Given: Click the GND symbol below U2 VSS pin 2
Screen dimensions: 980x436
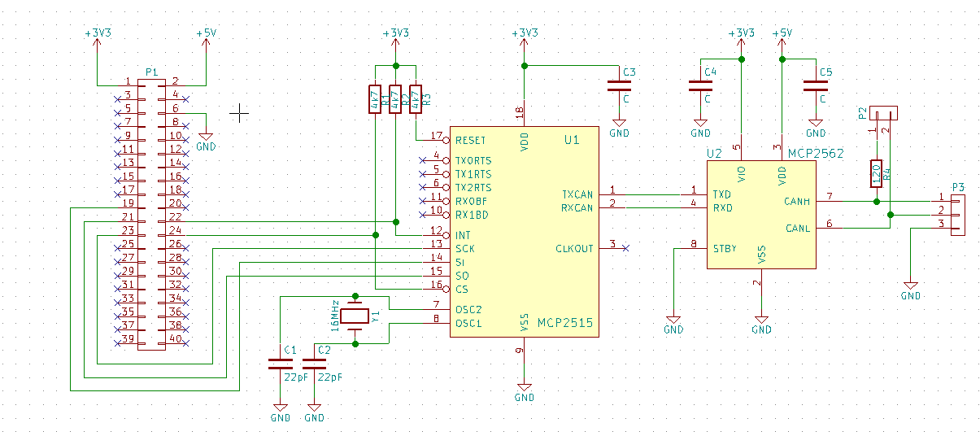Looking at the screenshot, I should (x=761, y=322).
